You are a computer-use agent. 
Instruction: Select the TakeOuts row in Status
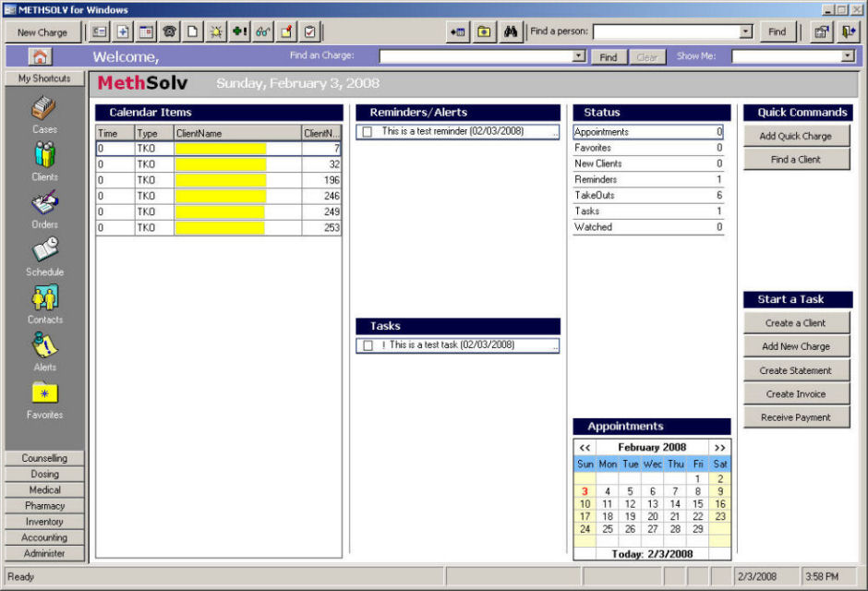coord(648,196)
